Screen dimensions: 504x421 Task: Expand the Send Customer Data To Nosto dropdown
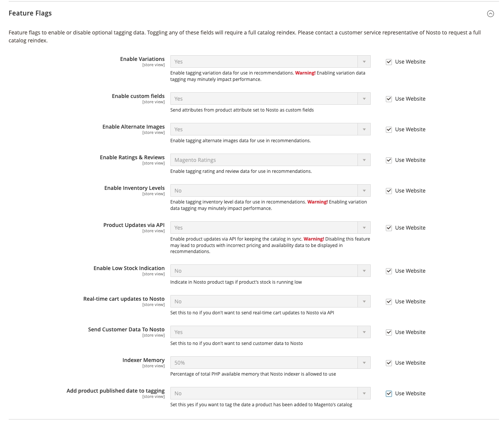tap(270, 332)
